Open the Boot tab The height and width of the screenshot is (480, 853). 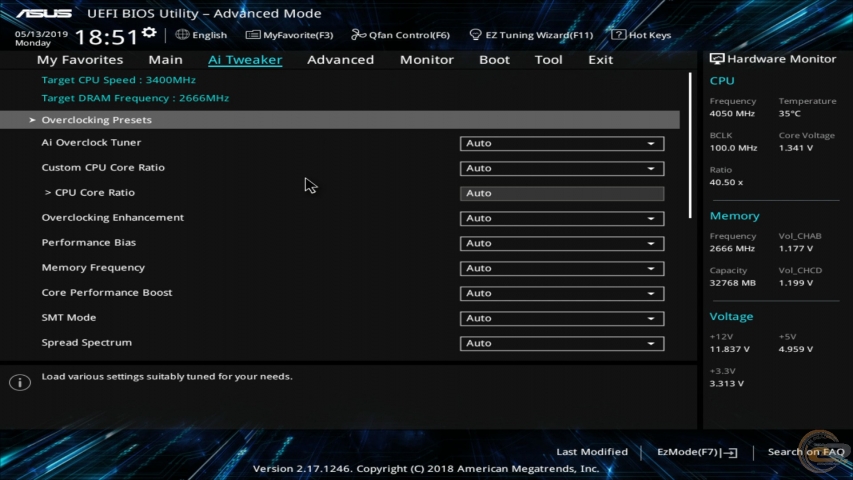coord(494,60)
